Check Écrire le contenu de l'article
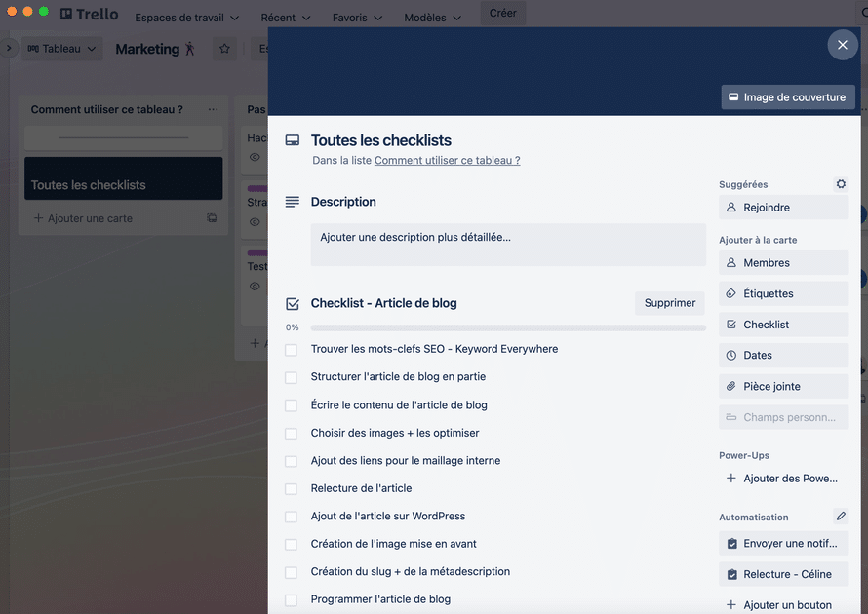 click(x=291, y=405)
